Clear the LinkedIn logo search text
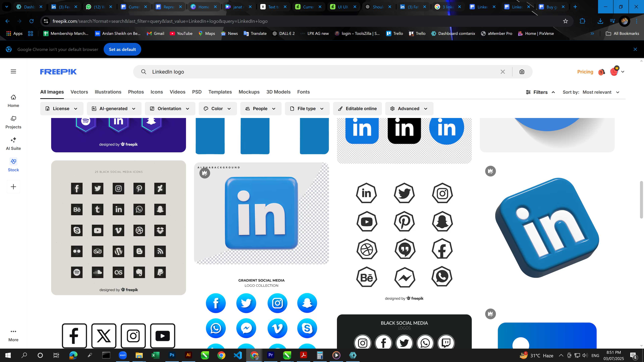Viewport: 644px width, 362px height. tap(503, 72)
